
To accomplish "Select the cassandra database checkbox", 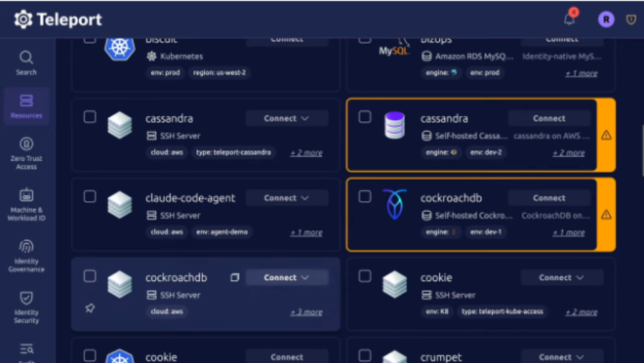I will click(x=365, y=117).
